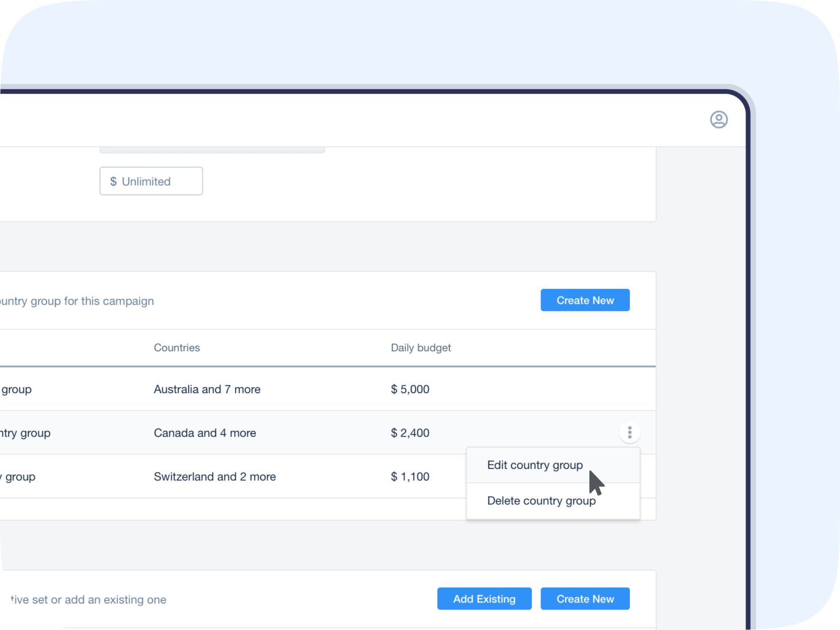Click the dollar sign in Unlimited field
This screenshot has height=630, width=840.
pos(113,182)
